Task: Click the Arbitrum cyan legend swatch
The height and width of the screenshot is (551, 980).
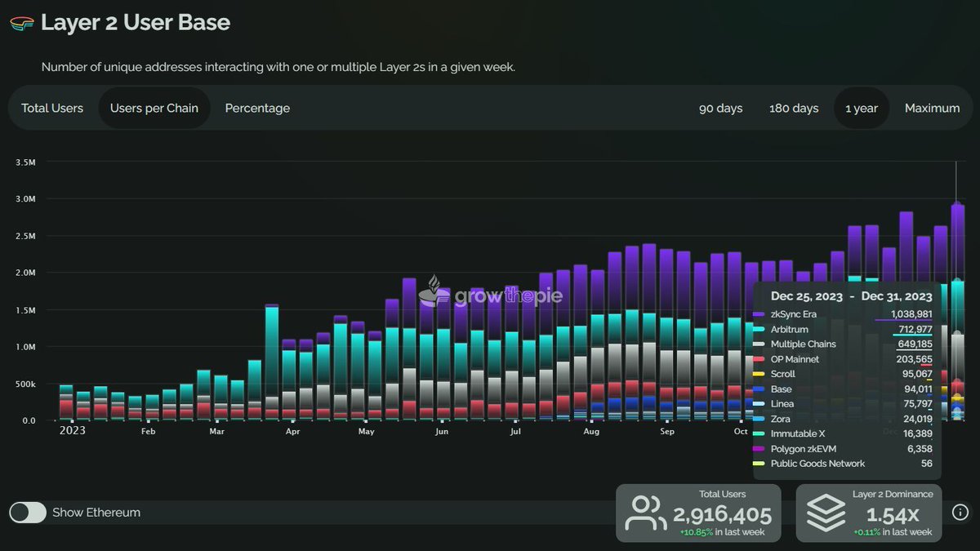Action: (x=759, y=329)
